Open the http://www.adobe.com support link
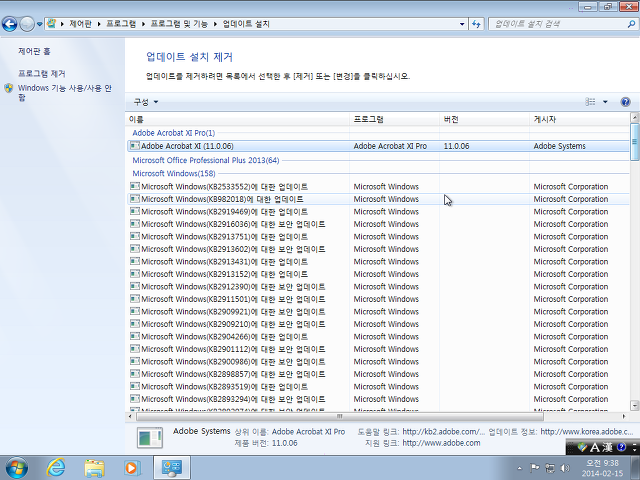640x480 pixels. click(441, 443)
